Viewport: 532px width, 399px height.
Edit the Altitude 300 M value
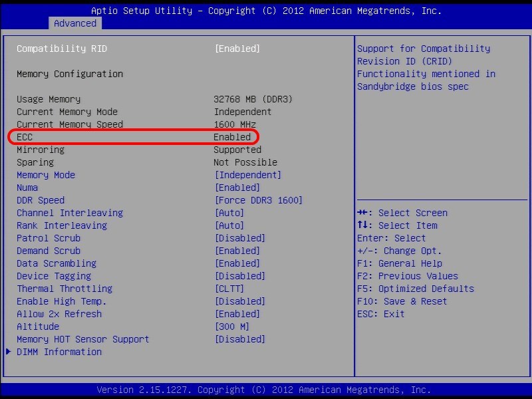coord(232,327)
